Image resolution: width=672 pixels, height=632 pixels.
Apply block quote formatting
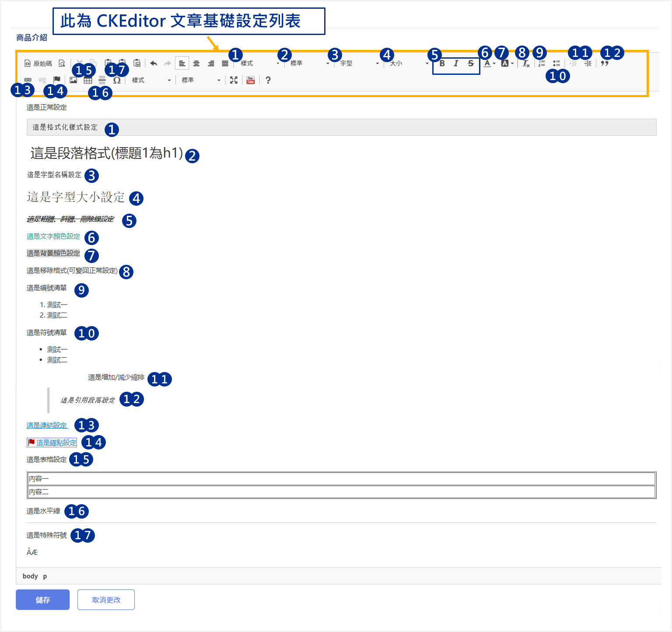pos(605,63)
